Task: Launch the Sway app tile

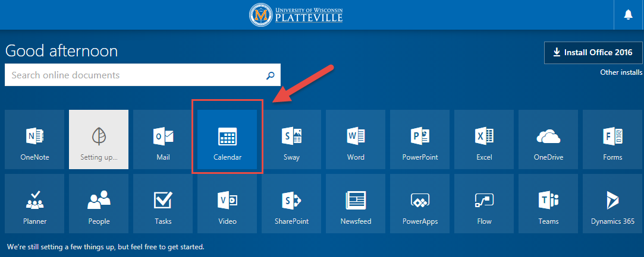Action: click(291, 139)
